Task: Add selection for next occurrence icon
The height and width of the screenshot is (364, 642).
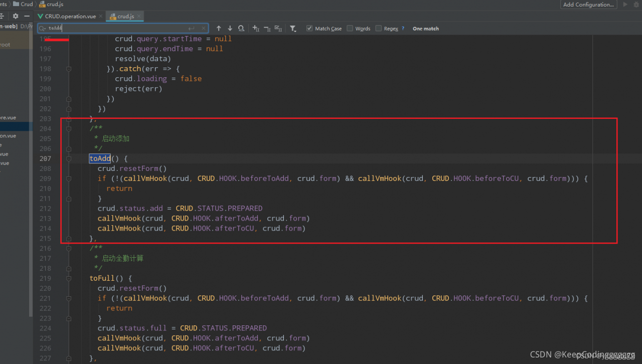Action: coord(256,29)
